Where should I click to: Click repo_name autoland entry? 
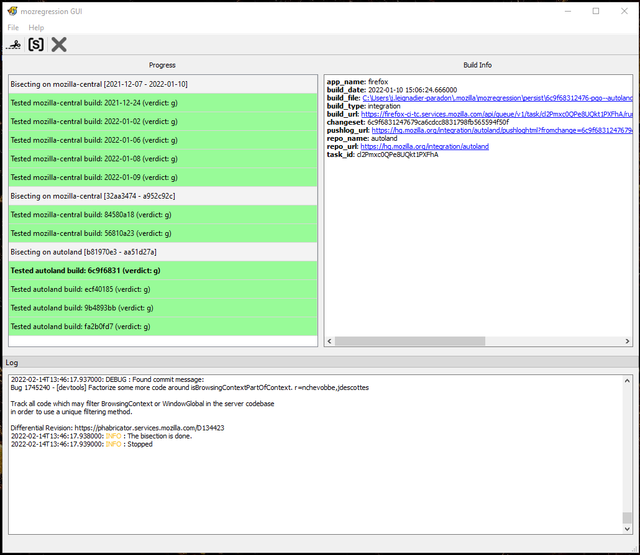(362, 138)
